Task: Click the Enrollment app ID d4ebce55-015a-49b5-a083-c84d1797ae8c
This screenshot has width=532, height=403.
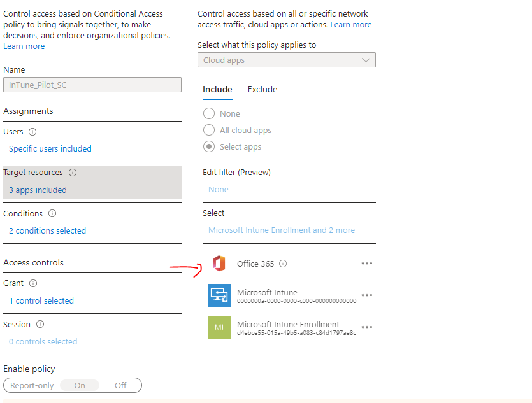Action: tap(296, 333)
